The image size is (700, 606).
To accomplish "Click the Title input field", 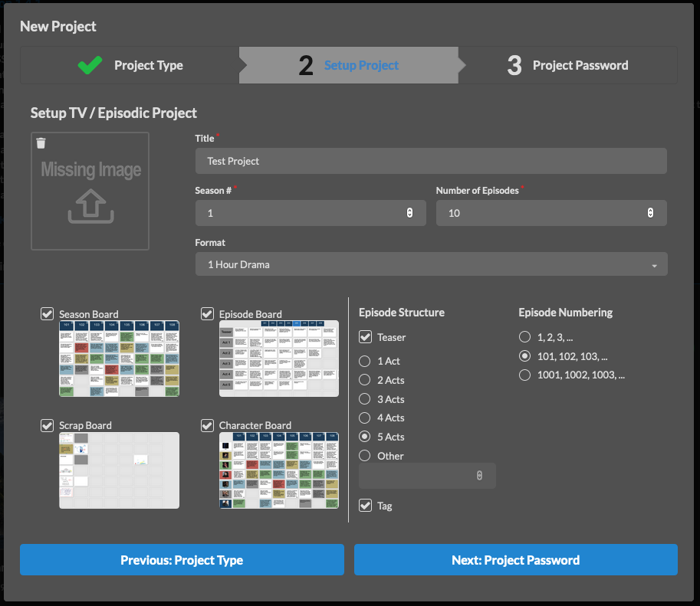I will [431, 162].
